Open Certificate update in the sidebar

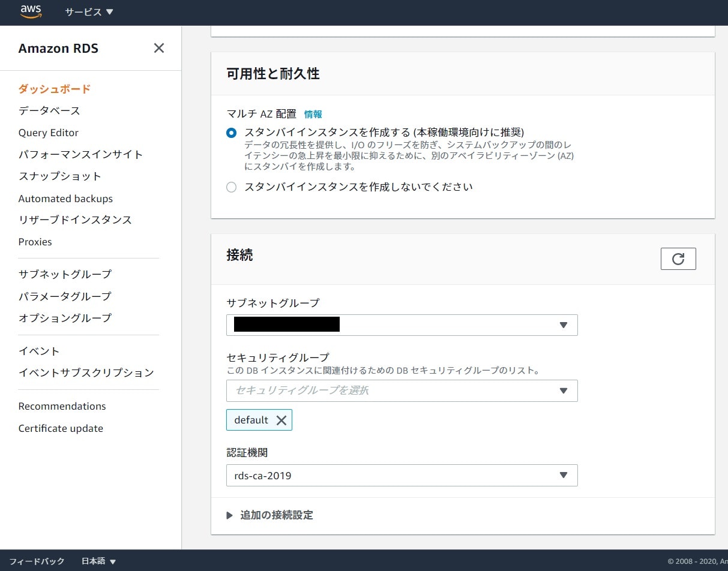click(61, 429)
